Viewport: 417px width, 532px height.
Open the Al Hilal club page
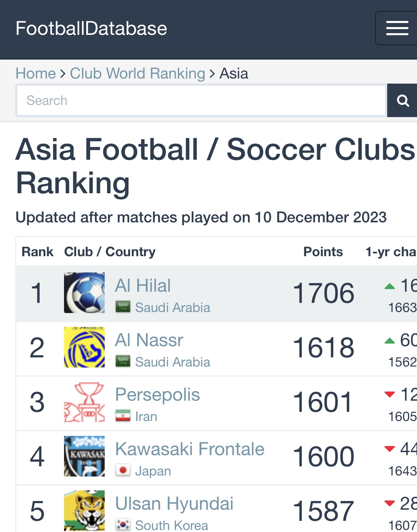point(143,286)
